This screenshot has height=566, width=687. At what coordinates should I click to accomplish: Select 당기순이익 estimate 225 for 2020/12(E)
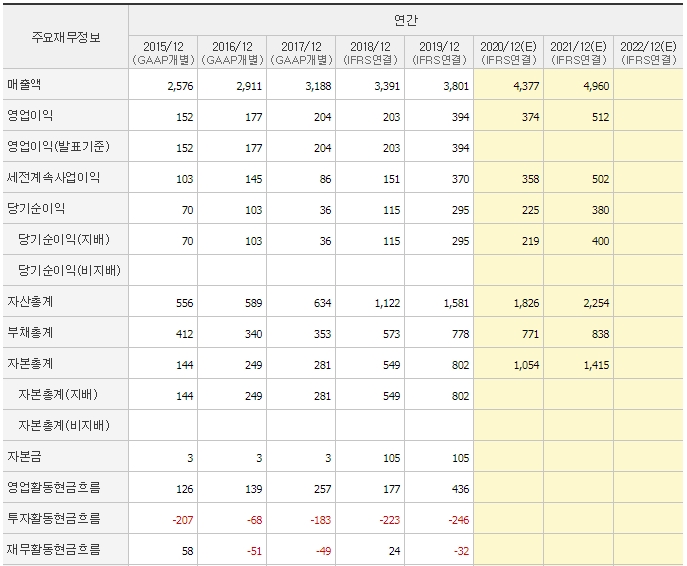pos(530,210)
